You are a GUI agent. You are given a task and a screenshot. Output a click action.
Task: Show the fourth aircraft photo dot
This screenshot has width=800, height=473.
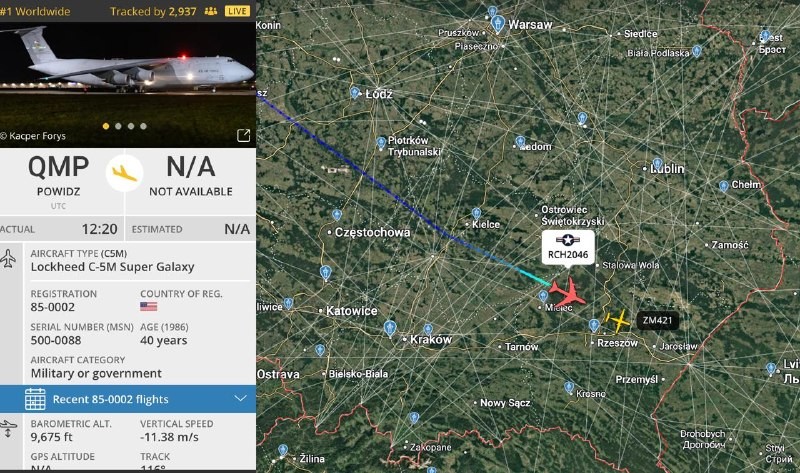[x=143, y=126]
